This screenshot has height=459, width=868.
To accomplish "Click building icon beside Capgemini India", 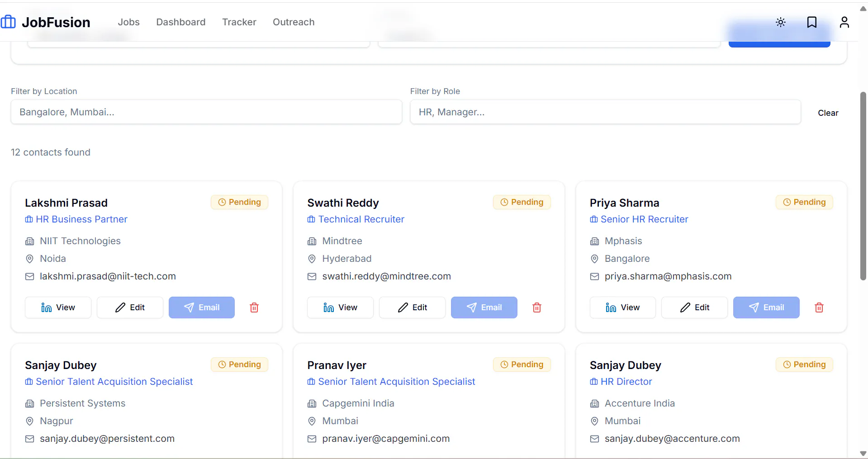I will click(312, 404).
